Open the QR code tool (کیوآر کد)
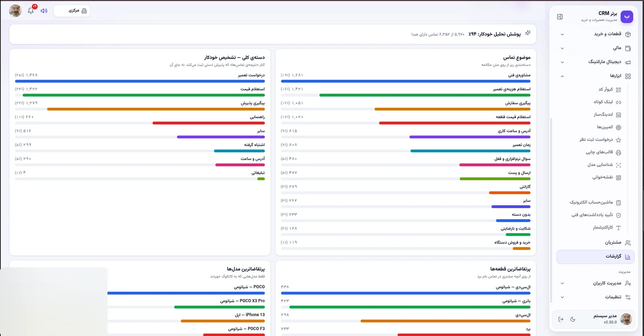This screenshot has width=644, height=336. click(x=609, y=90)
